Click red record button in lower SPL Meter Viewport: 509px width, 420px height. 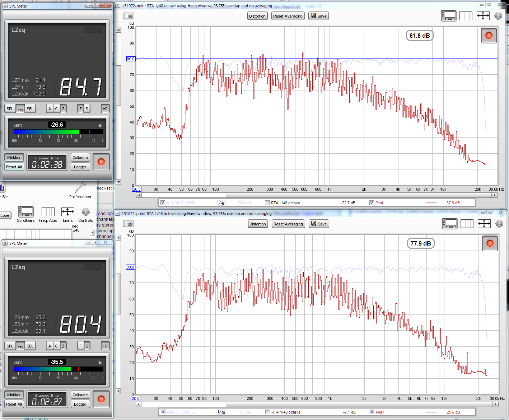tap(101, 399)
